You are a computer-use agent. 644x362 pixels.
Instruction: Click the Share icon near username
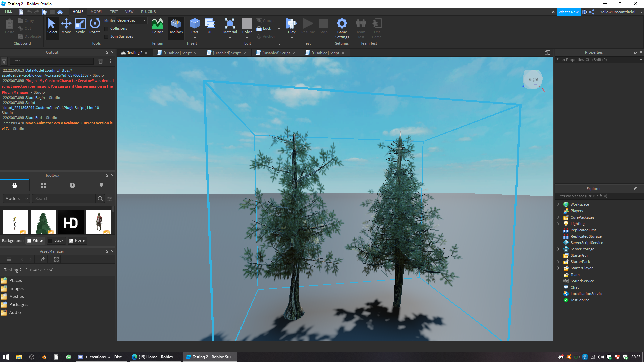[592, 12]
